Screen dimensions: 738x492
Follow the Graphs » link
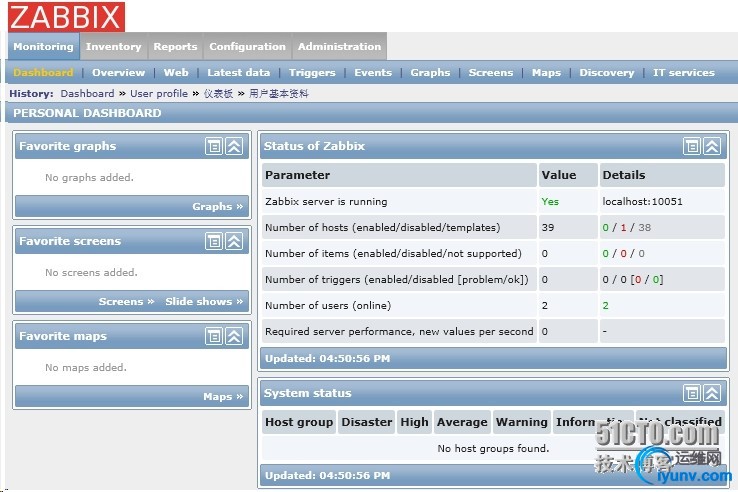[217, 207]
